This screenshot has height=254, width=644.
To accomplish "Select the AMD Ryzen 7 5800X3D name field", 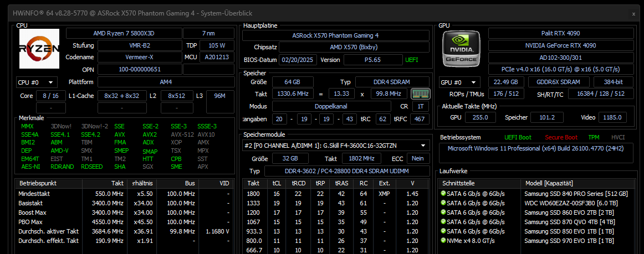I will click(124, 34).
